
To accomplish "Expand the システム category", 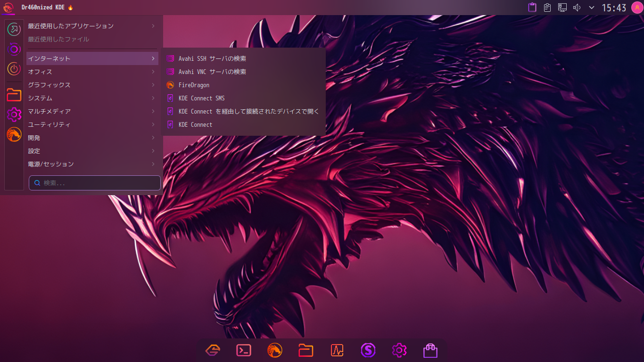I will point(92,98).
